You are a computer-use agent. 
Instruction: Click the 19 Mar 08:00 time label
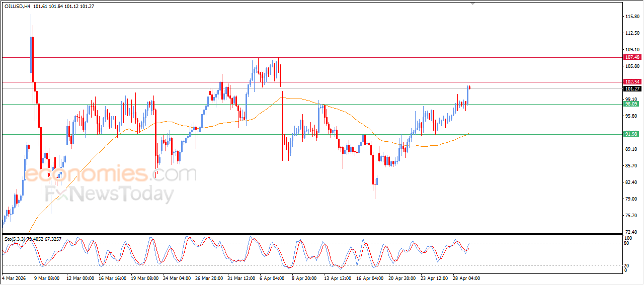coord(146,278)
